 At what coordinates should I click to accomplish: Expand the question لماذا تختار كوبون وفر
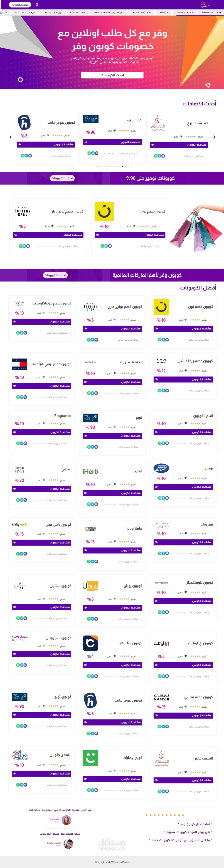[x=195, y=824]
